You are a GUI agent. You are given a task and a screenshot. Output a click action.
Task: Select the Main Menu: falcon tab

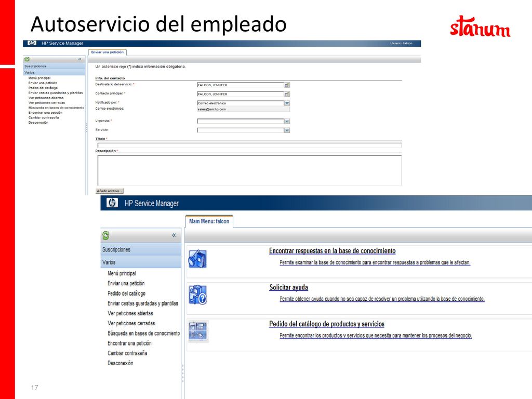tap(209, 221)
